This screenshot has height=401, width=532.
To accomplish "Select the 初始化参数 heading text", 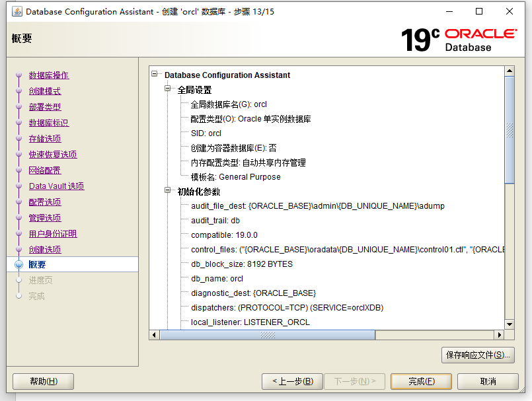I will [199, 192].
